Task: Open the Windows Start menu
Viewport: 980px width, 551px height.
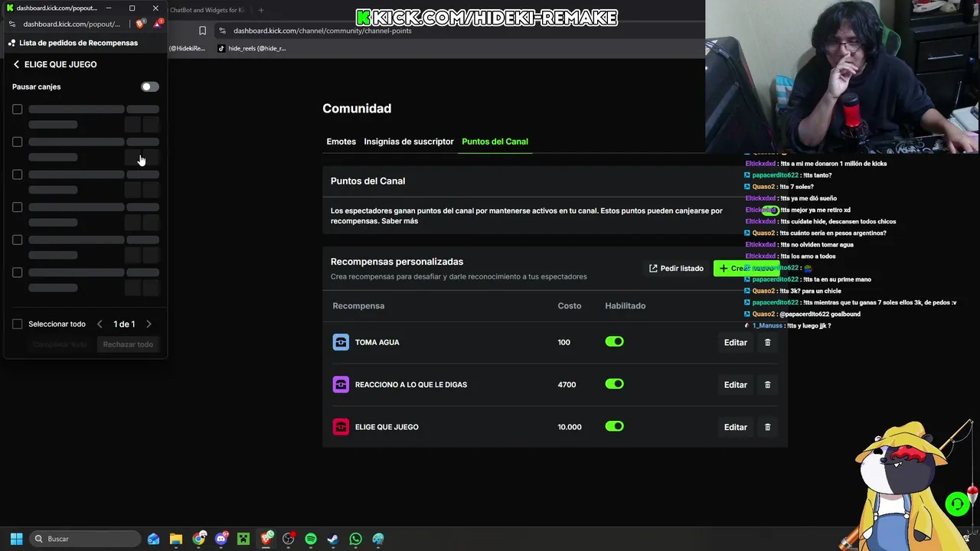Action: click(16, 539)
